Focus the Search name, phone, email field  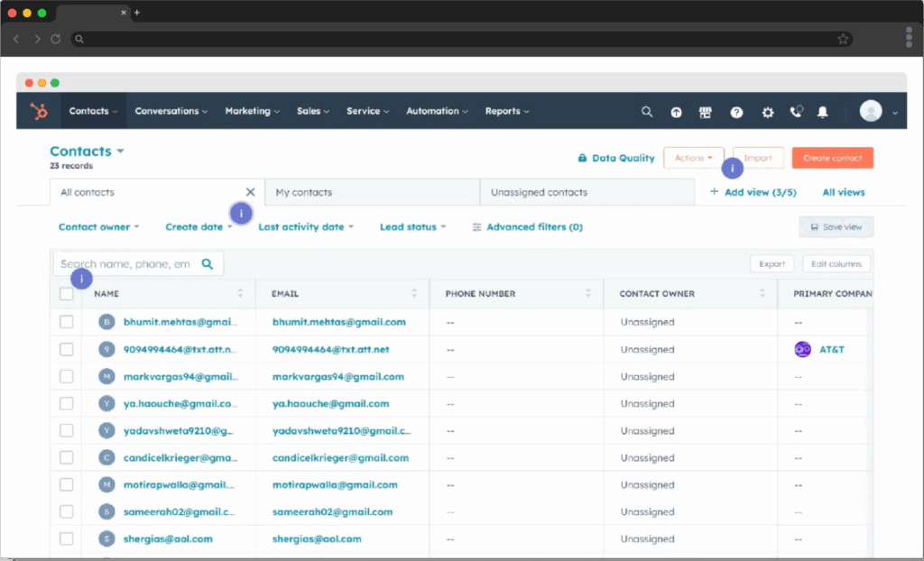point(138,263)
